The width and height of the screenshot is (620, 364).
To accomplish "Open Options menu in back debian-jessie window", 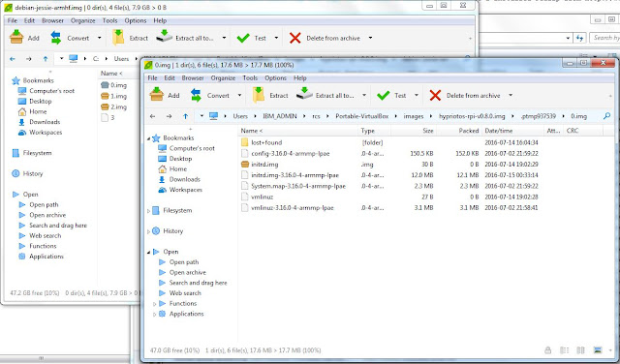I will click(x=136, y=20).
